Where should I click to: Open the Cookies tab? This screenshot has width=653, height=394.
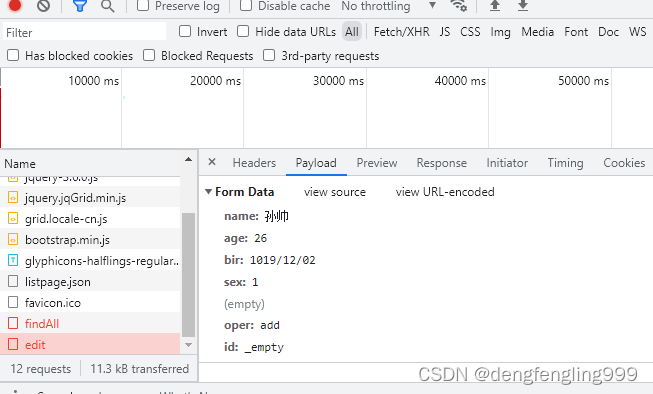(x=624, y=163)
